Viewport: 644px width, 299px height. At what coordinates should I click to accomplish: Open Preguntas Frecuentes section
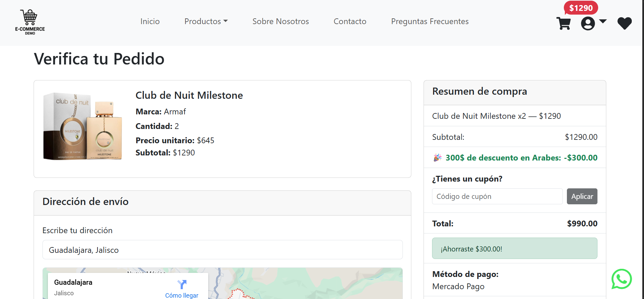pos(430,21)
